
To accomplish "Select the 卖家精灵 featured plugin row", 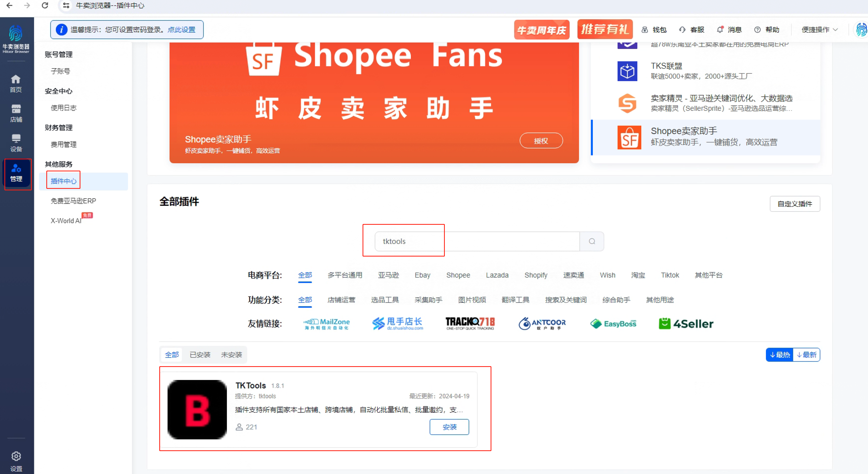I will tap(706, 103).
